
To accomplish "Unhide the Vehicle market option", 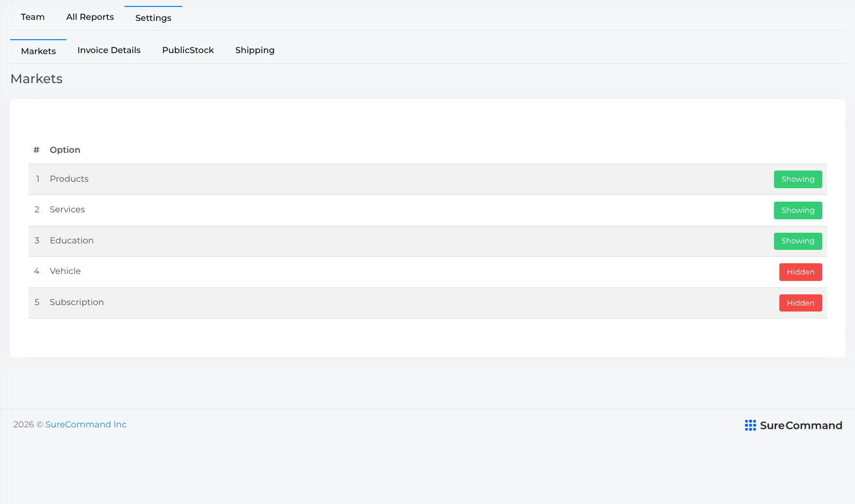I will click(800, 272).
